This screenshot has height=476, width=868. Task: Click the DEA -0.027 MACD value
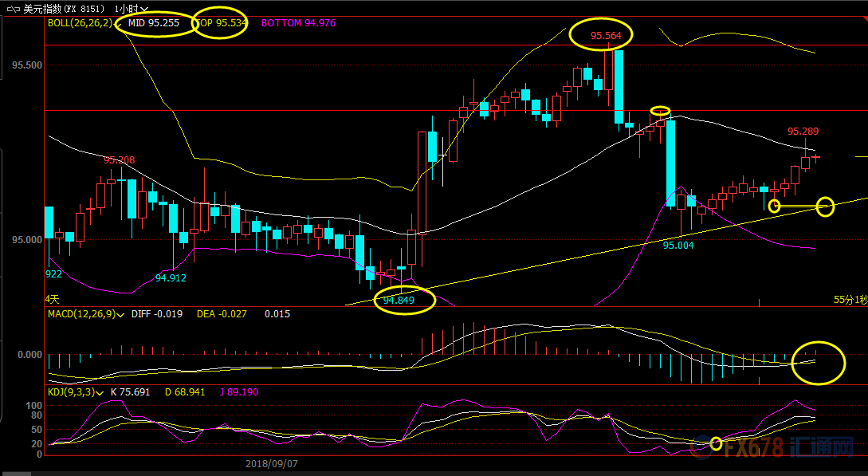point(222,314)
